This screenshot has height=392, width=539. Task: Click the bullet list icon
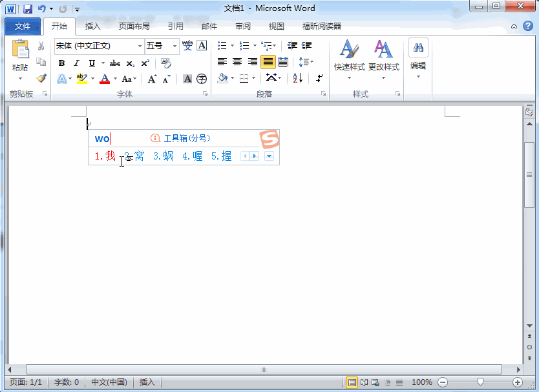click(x=222, y=45)
